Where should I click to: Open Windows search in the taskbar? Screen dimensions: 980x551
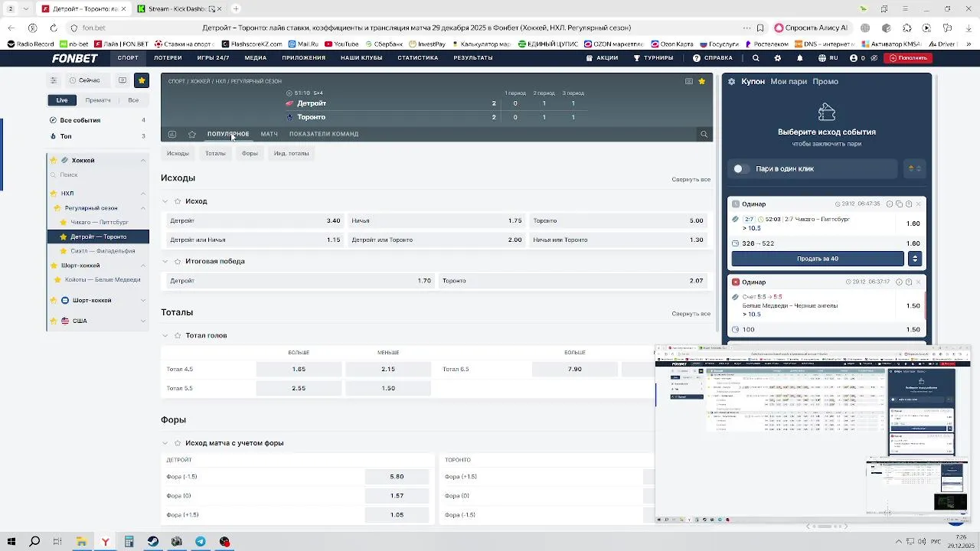pos(34,542)
